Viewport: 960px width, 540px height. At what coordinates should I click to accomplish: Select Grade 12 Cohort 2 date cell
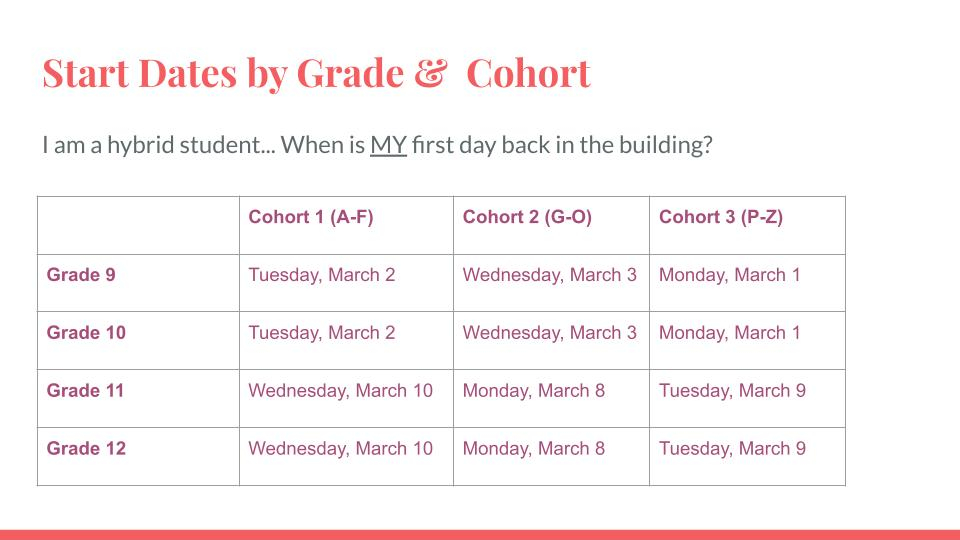click(x=534, y=449)
